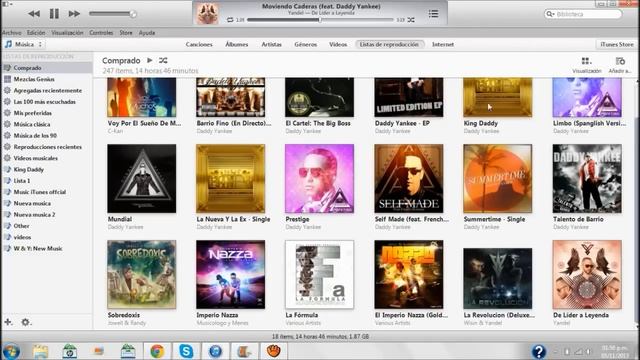Open the help icon in the taskbar
The height and width of the screenshot is (360, 640).
(538, 351)
